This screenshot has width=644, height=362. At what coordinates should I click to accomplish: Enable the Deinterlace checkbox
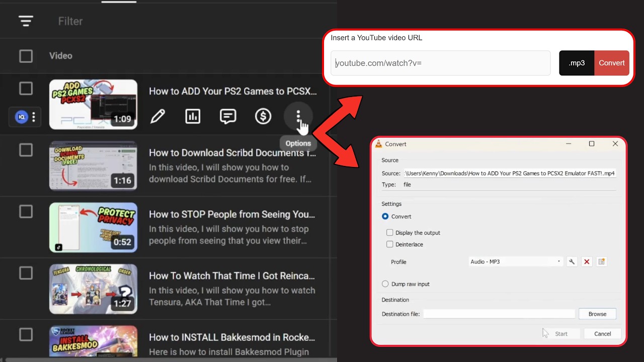[389, 244]
